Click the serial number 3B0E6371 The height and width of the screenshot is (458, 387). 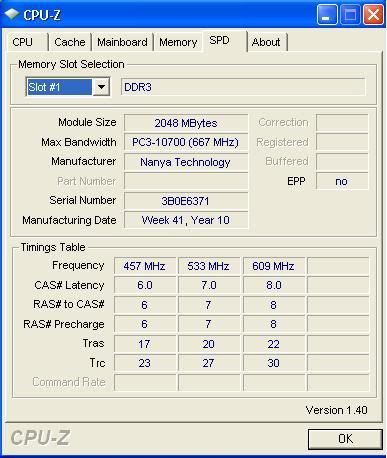click(186, 201)
